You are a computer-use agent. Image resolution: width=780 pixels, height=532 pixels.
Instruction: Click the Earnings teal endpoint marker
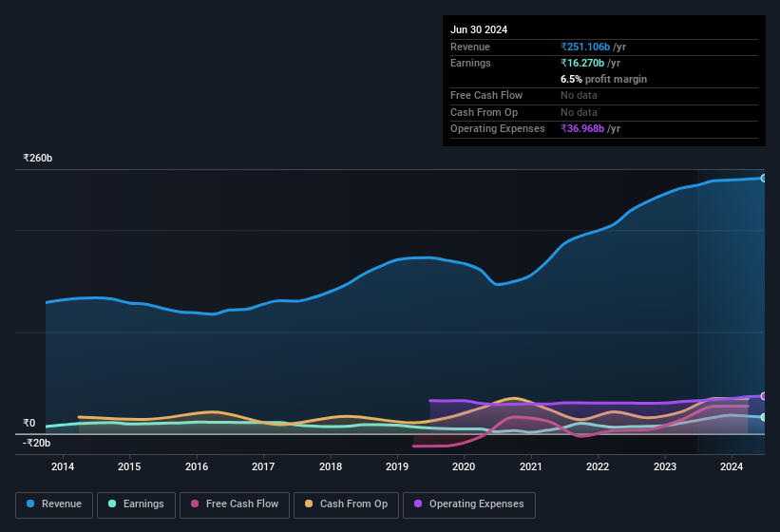764,417
